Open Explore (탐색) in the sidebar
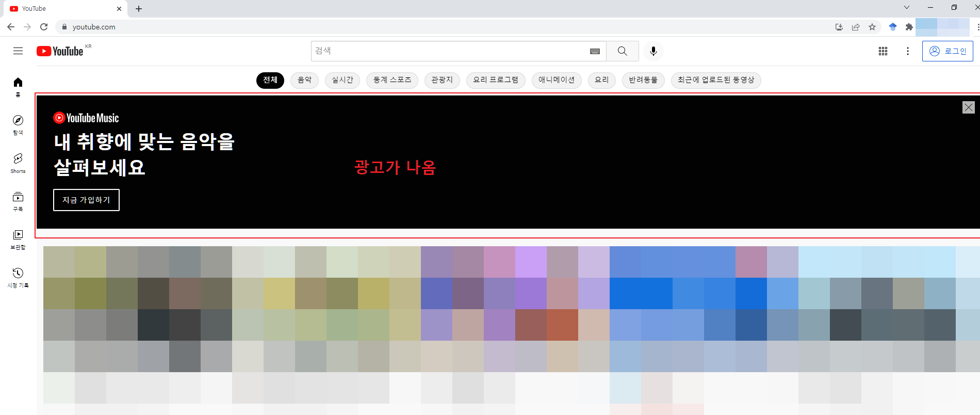Screen dimensions: 980x415 [18, 125]
